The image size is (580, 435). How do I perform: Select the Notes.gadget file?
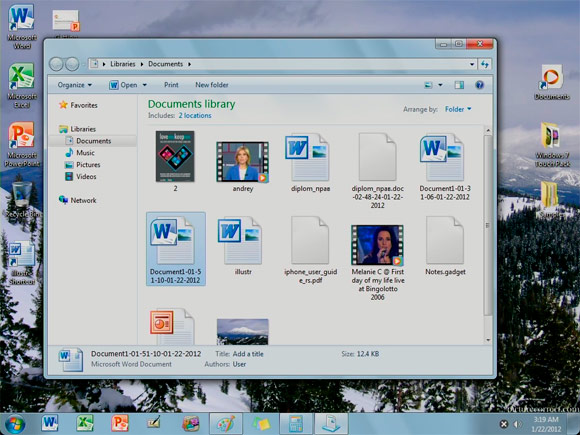click(x=445, y=246)
